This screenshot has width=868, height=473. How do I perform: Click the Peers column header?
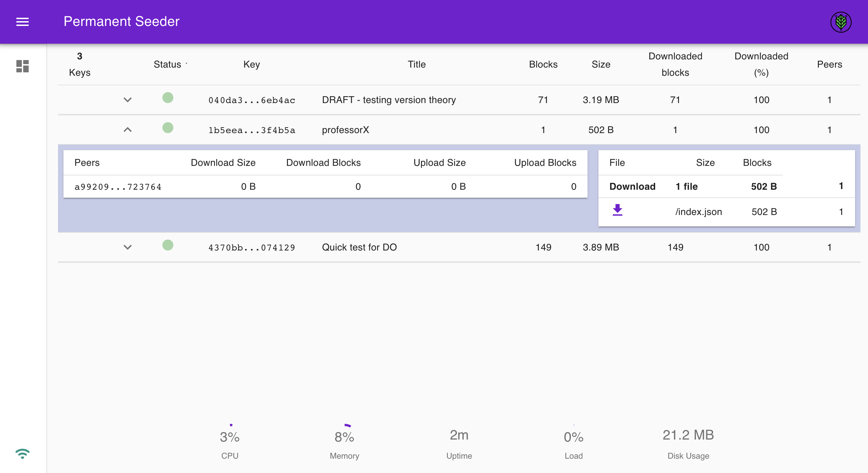coord(829,64)
